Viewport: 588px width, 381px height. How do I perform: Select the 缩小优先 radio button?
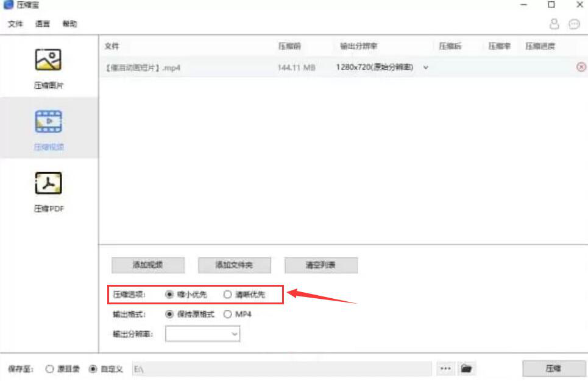[x=169, y=295]
